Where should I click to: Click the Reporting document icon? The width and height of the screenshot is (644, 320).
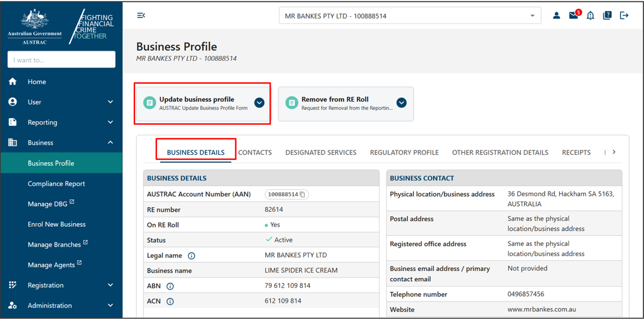click(13, 122)
